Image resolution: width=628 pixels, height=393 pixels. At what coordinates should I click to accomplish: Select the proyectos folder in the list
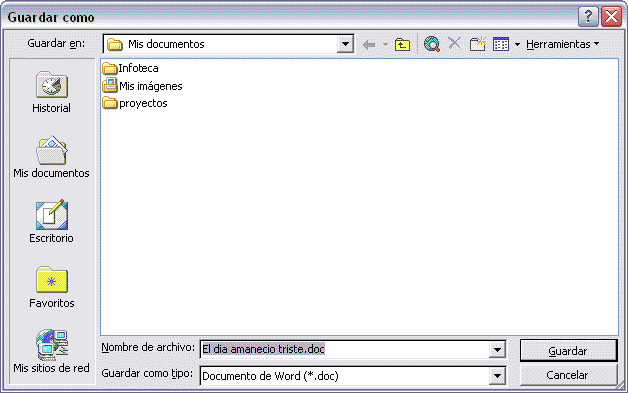click(x=135, y=103)
